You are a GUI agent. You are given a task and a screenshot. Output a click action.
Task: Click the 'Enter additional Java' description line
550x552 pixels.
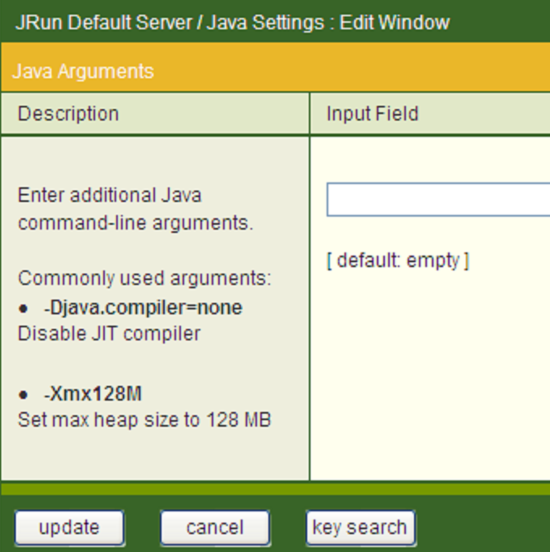point(110,195)
